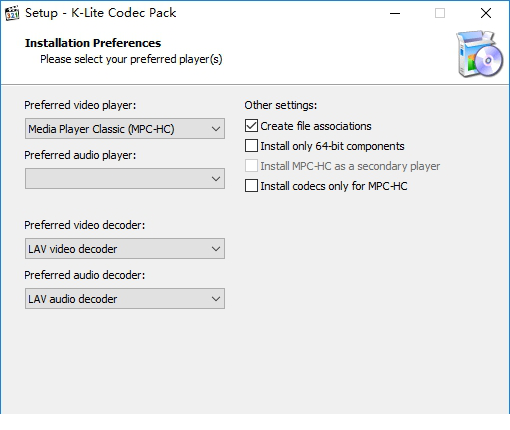The height and width of the screenshot is (430, 510).
Task: Open the Preferred video player dropdown
Action: tap(125, 129)
